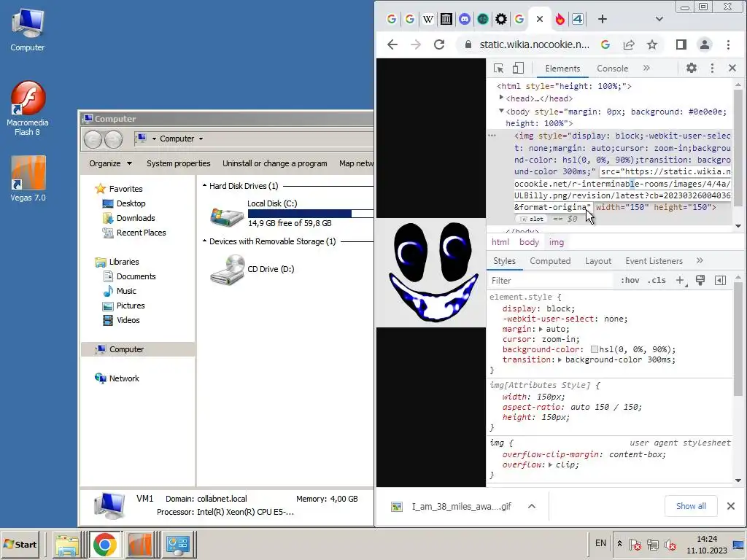The height and width of the screenshot is (560, 747).
Task: Open the Start menu
Action: (x=20, y=544)
